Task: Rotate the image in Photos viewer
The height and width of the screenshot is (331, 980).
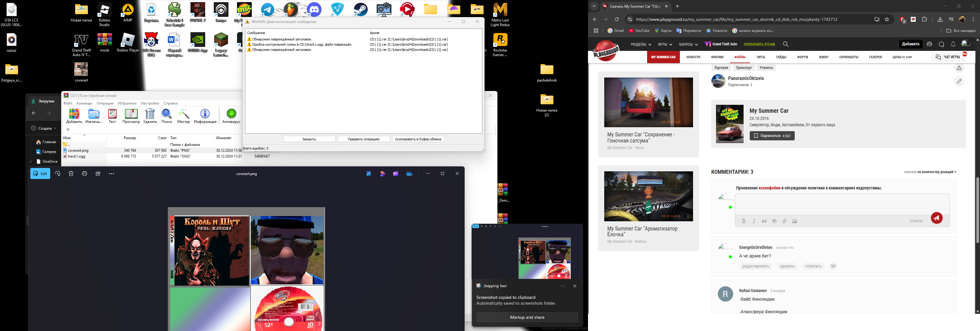Action: (x=58, y=174)
